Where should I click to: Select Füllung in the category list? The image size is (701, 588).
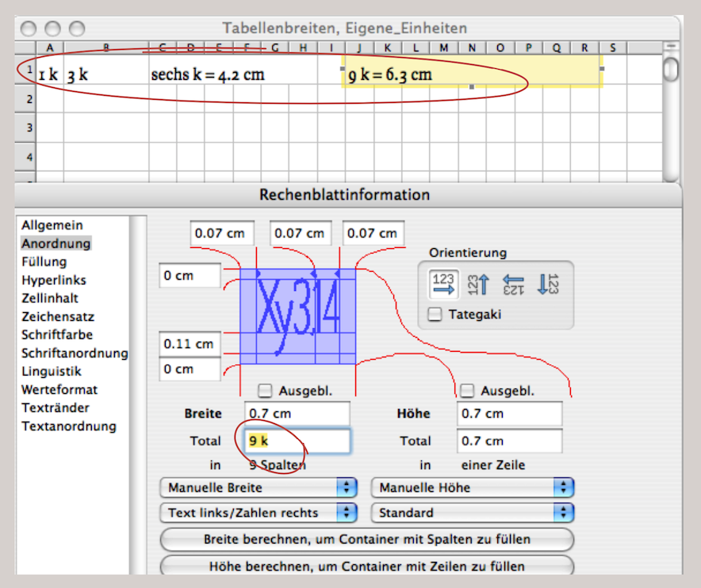(44, 262)
